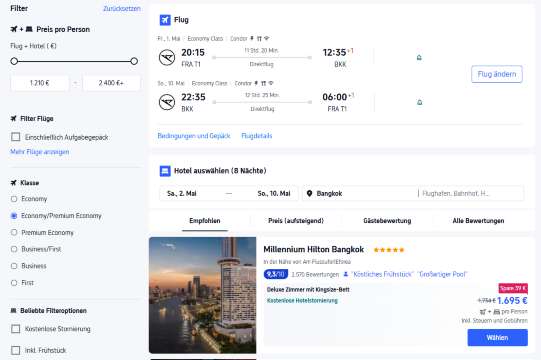This screenshot has height=360, width=541.
Task: Select the Economy class radio button
Action: (14, 199)
